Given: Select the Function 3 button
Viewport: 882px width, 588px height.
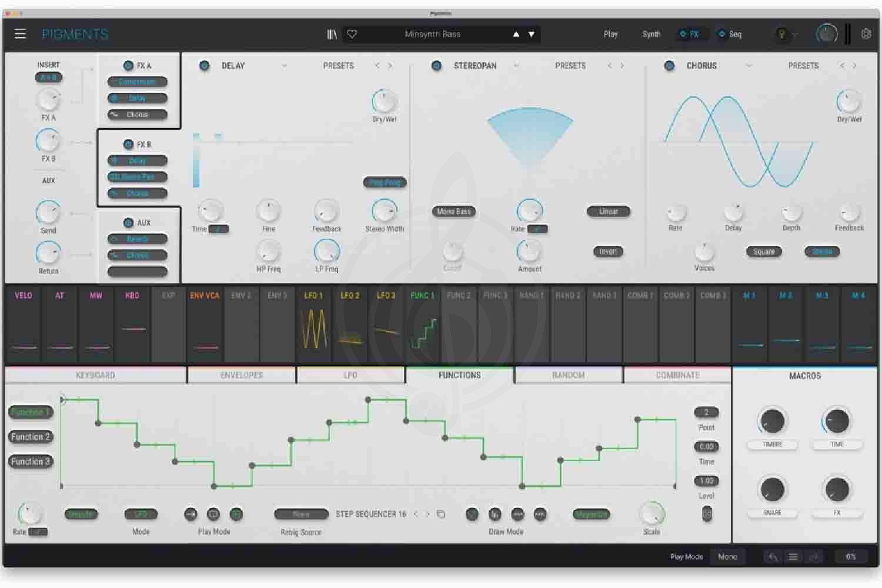Looking at the screenshot, I should [x=31, y=462].
